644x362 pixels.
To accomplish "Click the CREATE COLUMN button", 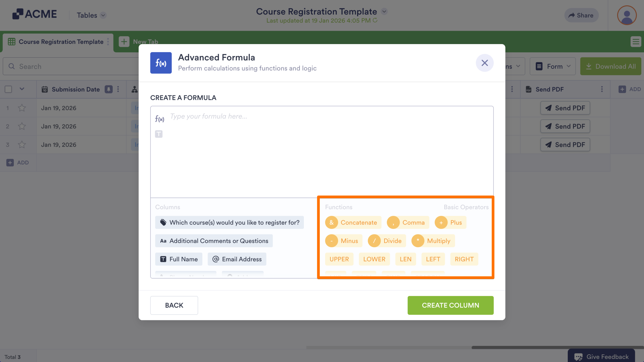I will pyautogui.click(x=450, y=305).
